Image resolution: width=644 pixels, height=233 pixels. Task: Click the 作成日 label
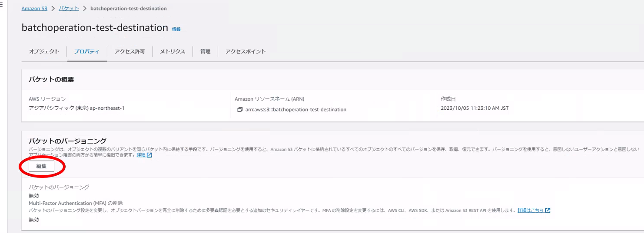coord(448,99)
